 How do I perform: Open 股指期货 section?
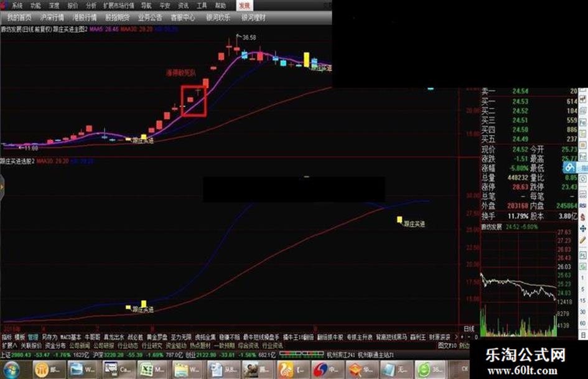tap(118, 17)
